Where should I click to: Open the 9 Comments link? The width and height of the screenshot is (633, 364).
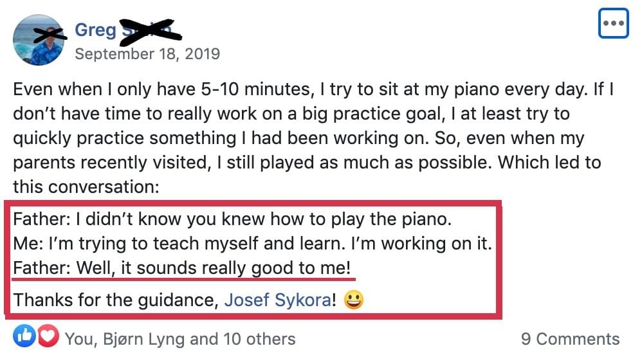[x=570, y=339]
